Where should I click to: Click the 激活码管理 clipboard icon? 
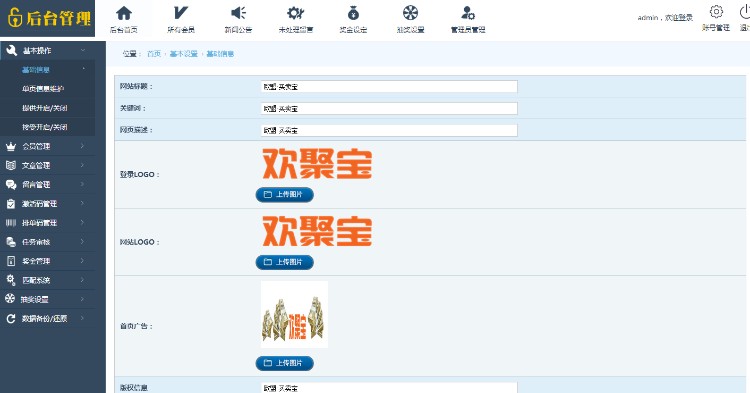coord(11,204)
